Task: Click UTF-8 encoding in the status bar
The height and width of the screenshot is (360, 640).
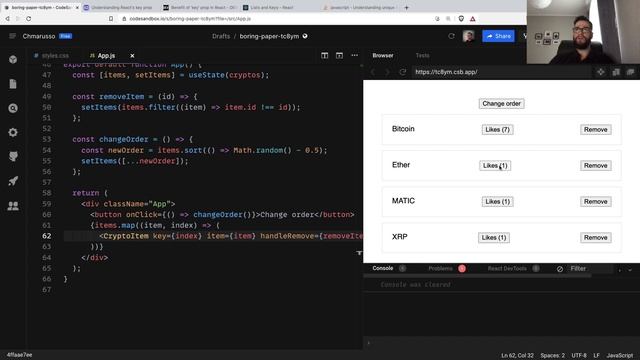Action: pos(579,356)
